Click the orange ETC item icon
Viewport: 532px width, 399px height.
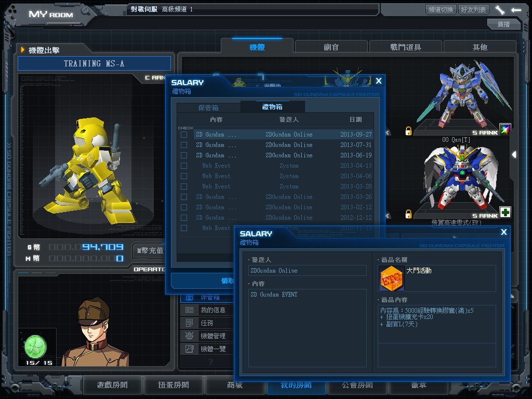(x=391, y=278)
